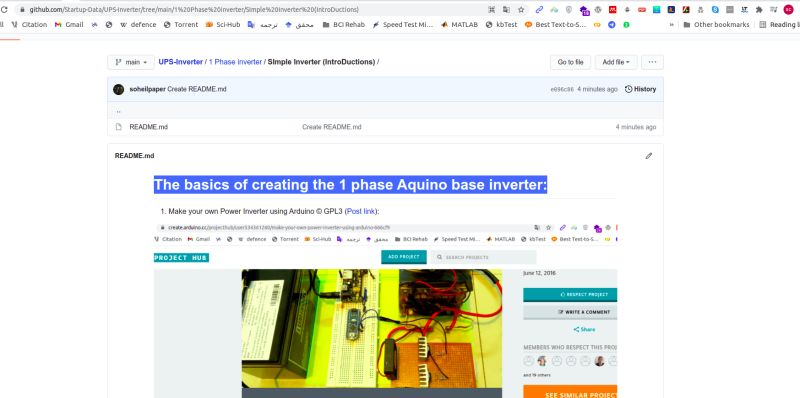Open Create README.md commit message in header
Viewport: 800px width, 398px height.
pyautogui.click(x=197, y=89)
